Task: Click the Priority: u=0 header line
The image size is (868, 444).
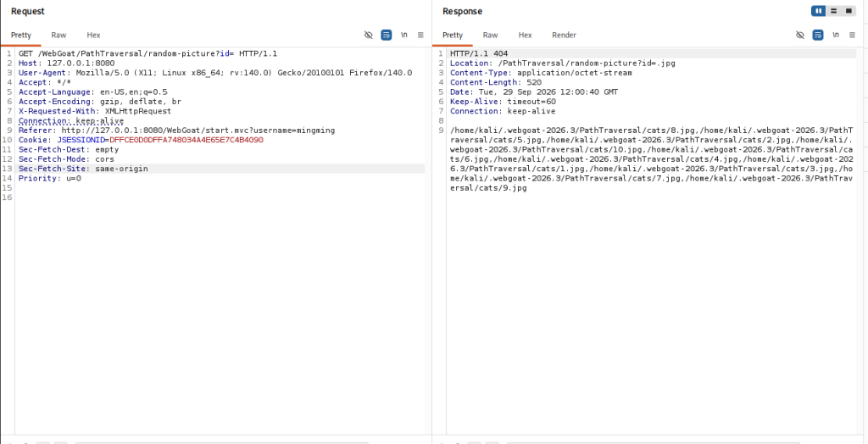Action: 50,178
